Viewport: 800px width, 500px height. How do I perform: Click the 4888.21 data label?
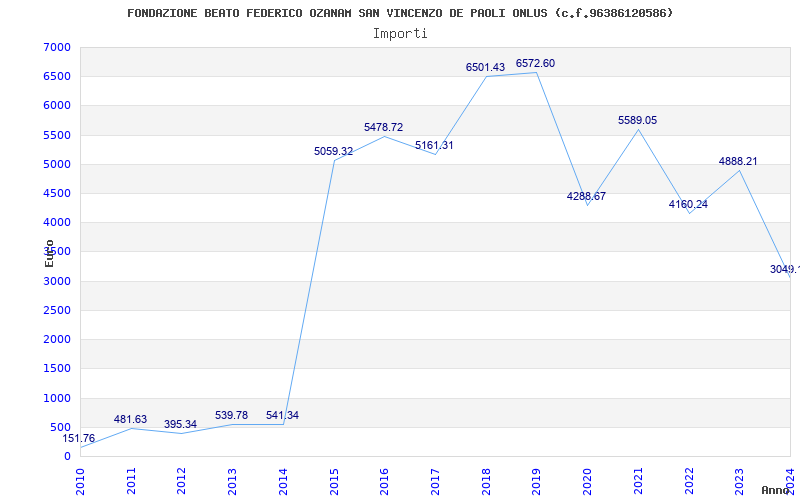pos(738,161)
